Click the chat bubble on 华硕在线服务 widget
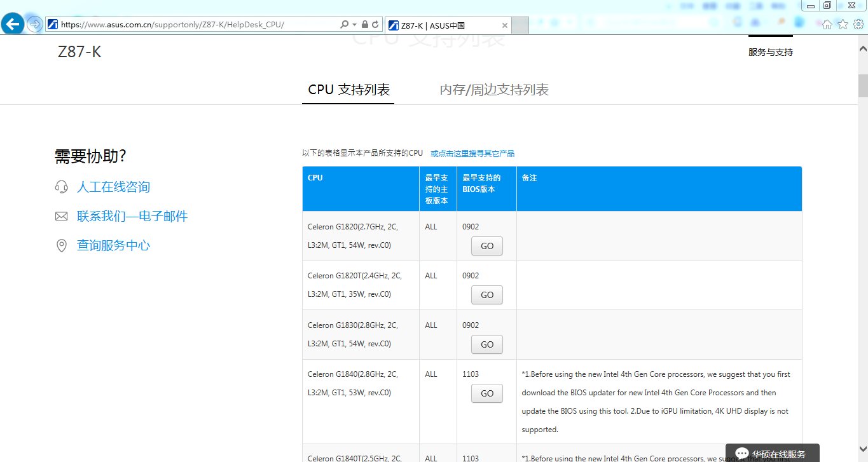Screen dimensions: 868x462 coord(741,452)
